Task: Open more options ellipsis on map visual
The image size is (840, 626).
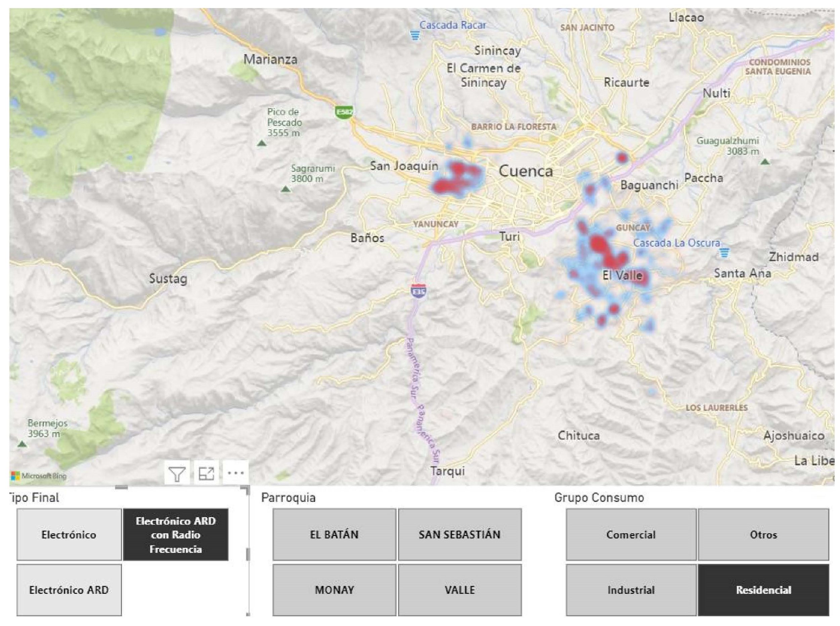Action: coord(236,473)
